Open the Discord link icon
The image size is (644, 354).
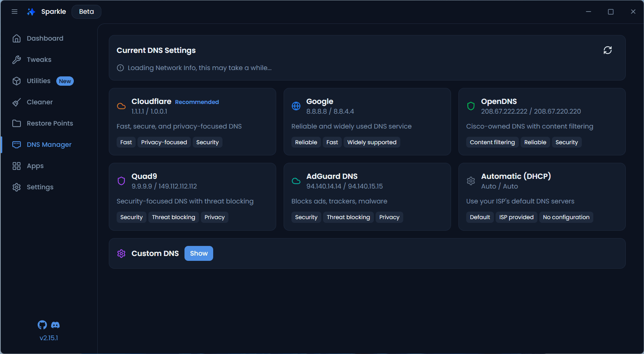[55, 325]
